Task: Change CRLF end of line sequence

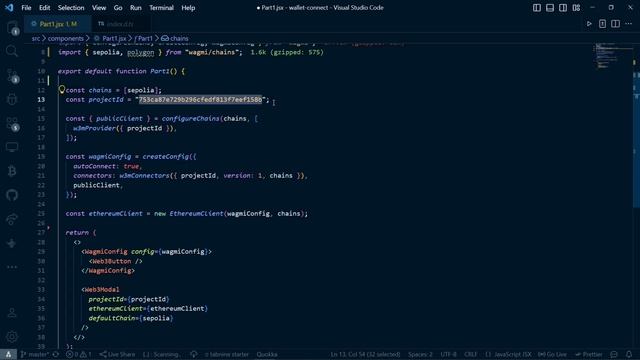Action: click(470, 355)
